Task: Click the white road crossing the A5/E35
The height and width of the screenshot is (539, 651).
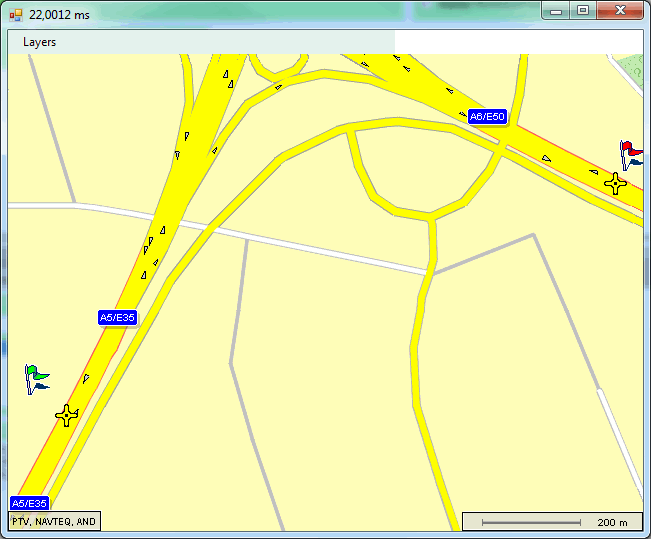Action: (300, 247)
